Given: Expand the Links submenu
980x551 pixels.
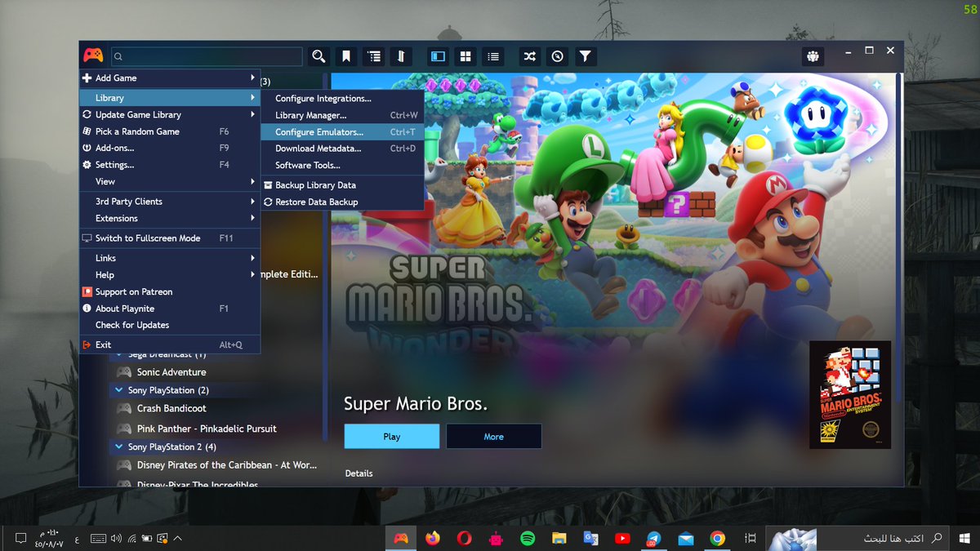Looking at the screenshot, I should [170, 258].
